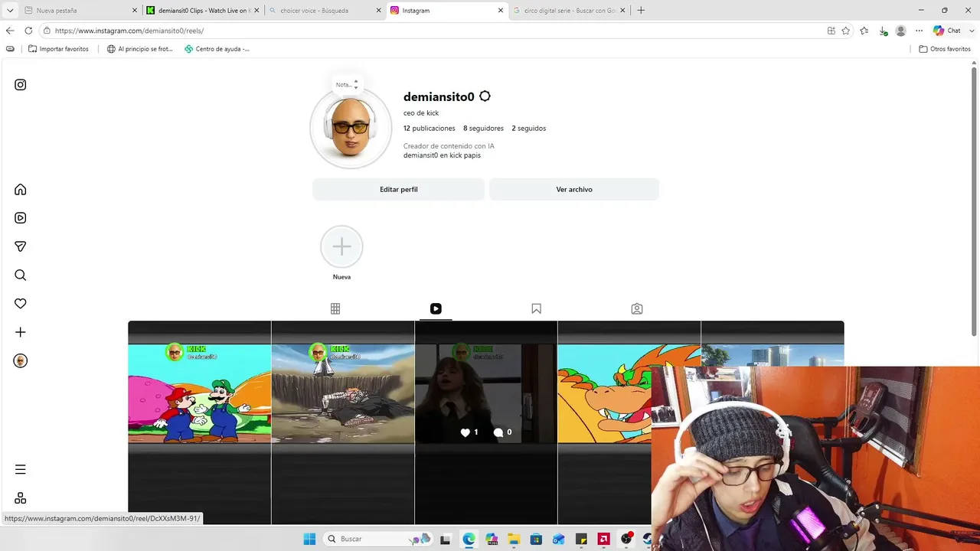Click the page vertical scrollbar
The height and width of the screenshot is (551, 980).
pos(975,203)
